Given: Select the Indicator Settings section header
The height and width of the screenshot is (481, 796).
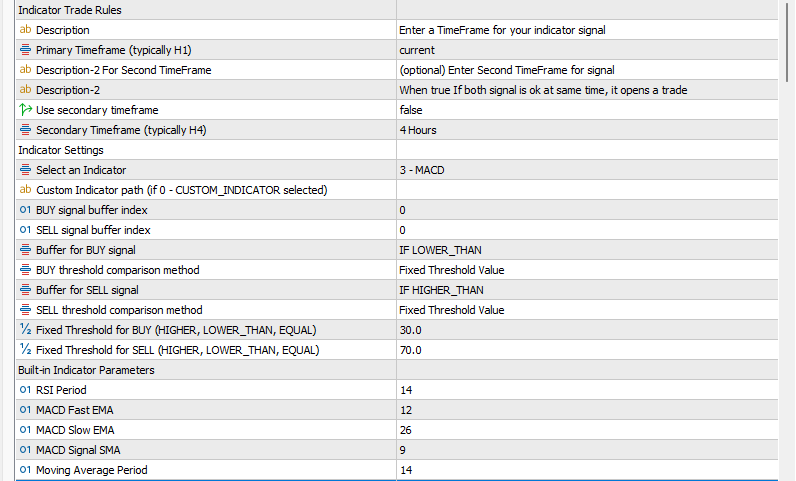Looking at the screenshot, I should 60,150.
